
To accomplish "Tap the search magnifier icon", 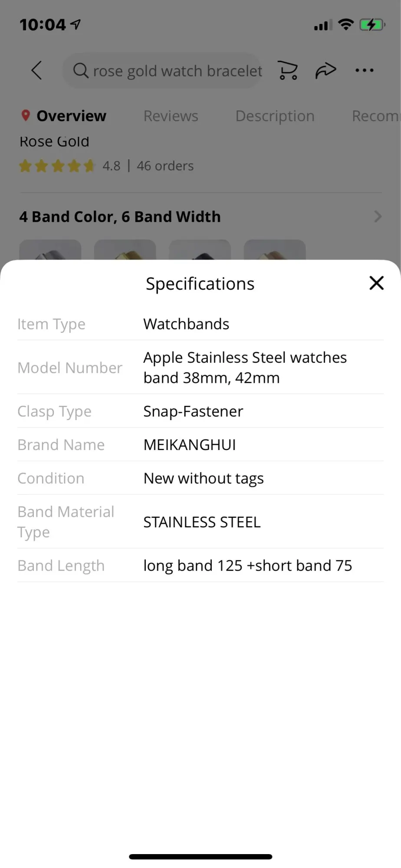I will click(x=80, y=70).
